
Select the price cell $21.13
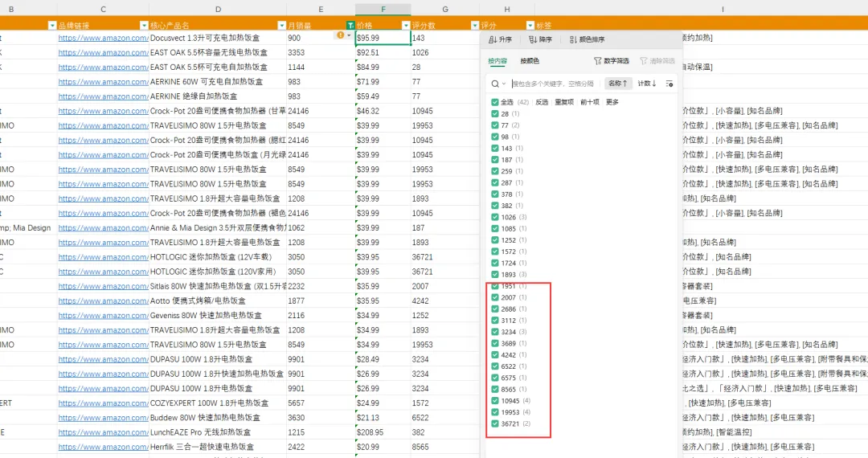pyautogui.click(x=383, y=418)
